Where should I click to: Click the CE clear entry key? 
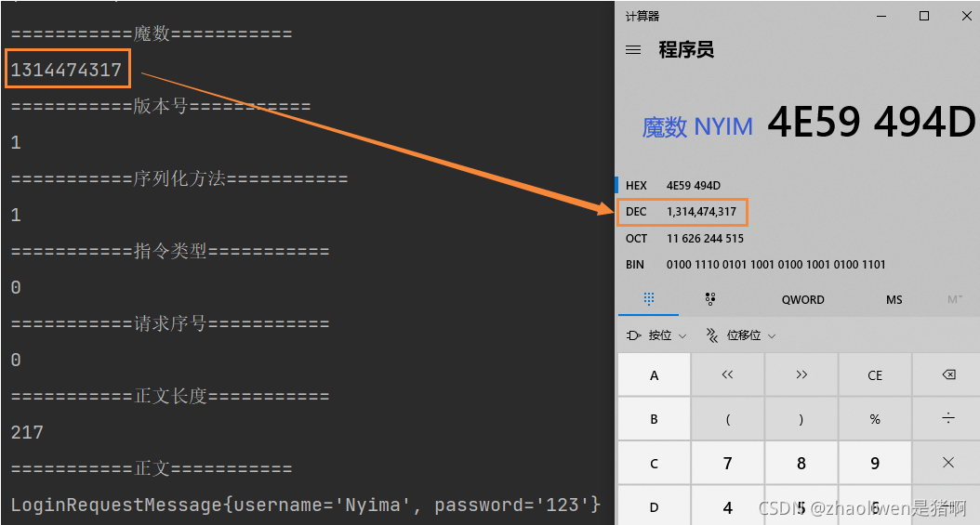coord(875,374)
